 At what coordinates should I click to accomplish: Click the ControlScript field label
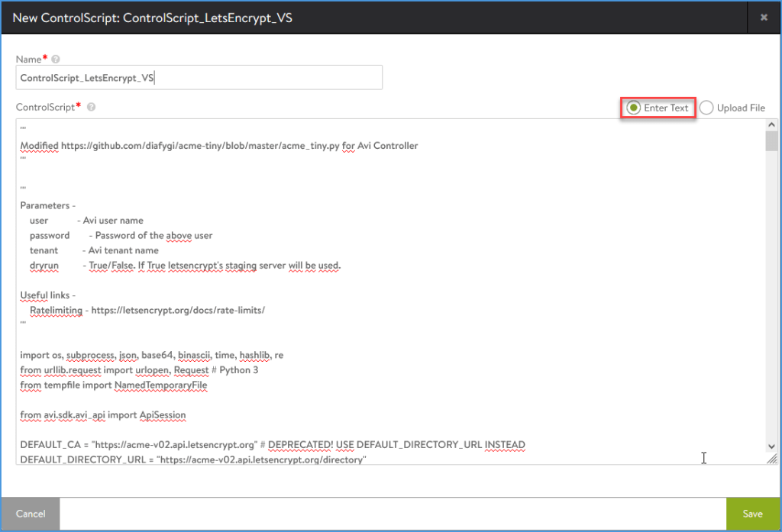coord(45,107)
